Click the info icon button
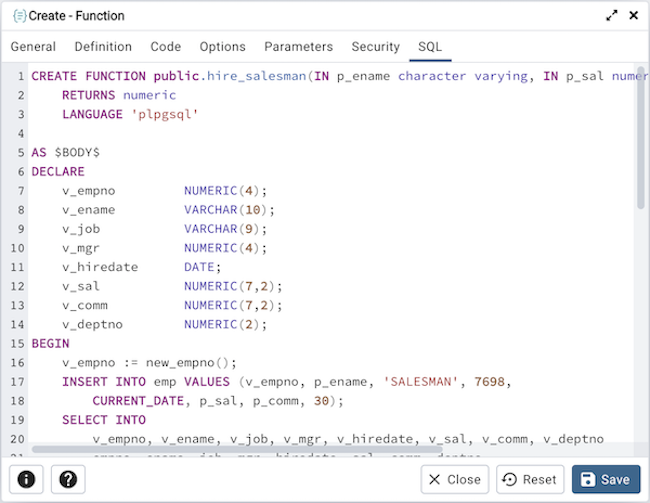The height and width of the screenshot is (503, 650). click(25, 479)
